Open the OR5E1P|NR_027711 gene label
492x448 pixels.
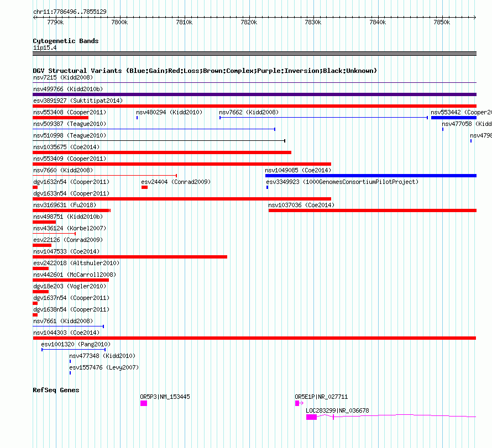pos(321,397)
